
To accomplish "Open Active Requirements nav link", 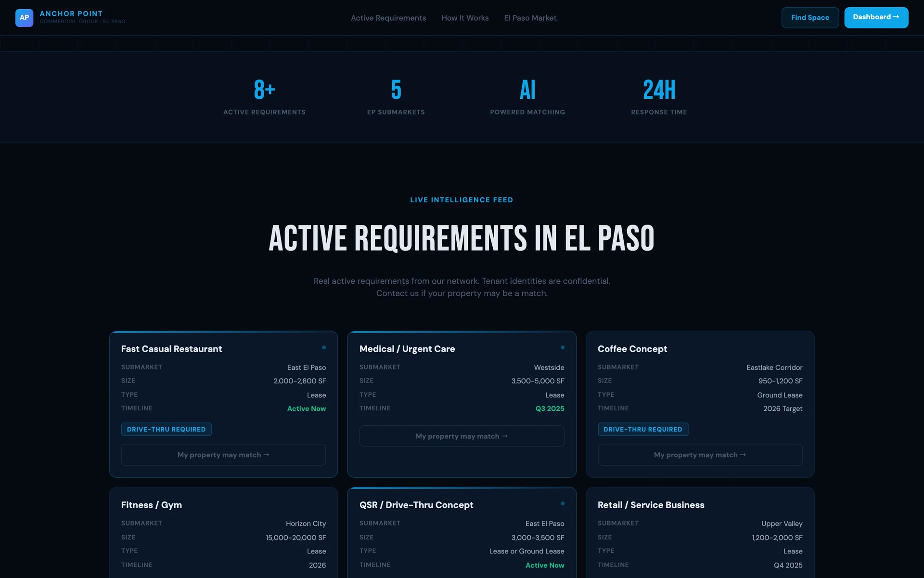I will coord(388,18).
